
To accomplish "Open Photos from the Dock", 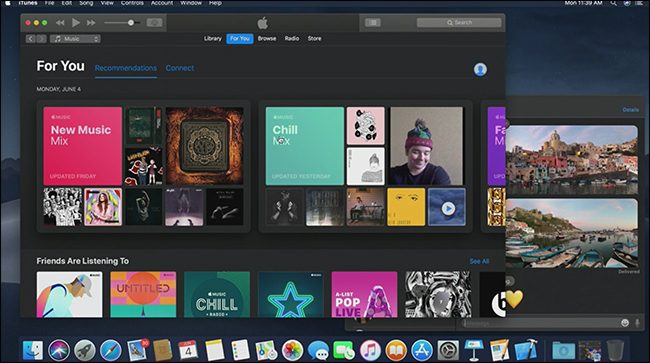I will point(292,350).
